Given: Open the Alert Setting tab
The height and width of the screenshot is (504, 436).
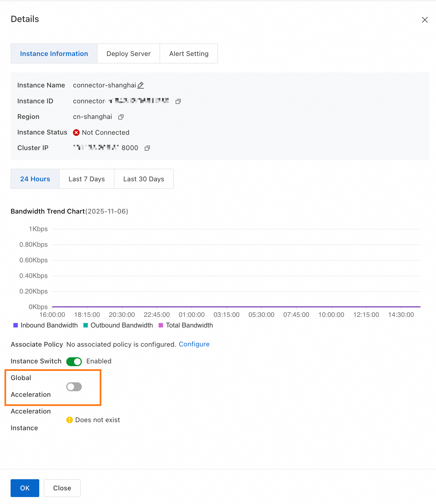Looking at the screenshot, I should (189, 54).
